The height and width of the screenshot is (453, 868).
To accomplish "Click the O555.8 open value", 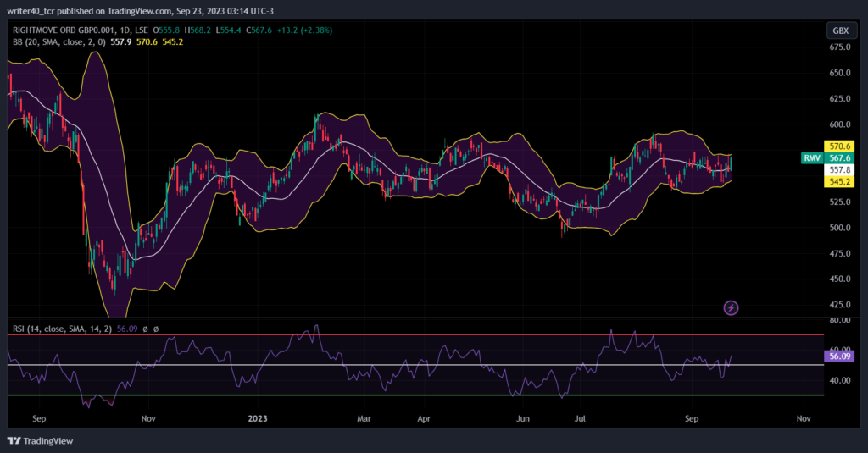I will click(x=166, y=30).
